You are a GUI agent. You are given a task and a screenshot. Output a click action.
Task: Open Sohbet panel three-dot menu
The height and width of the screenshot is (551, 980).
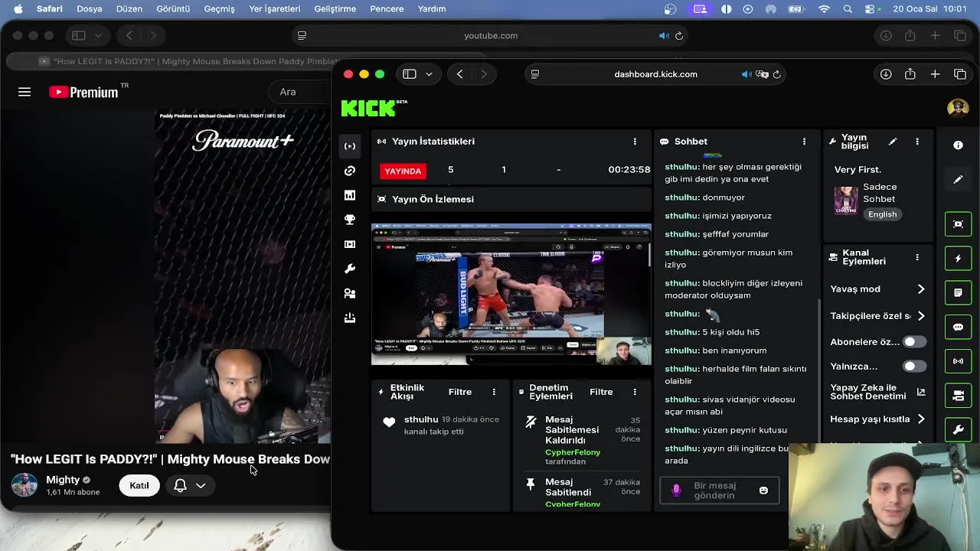(804, 142)
